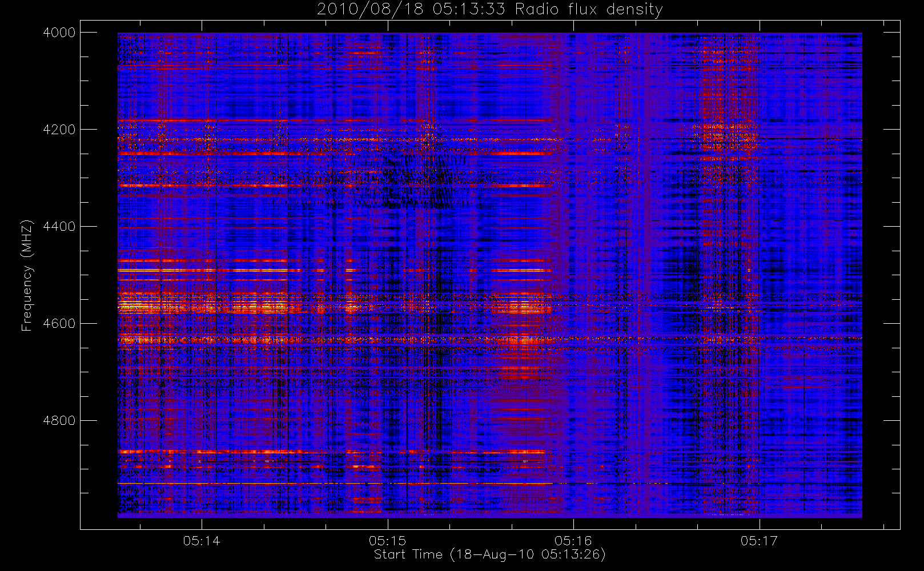924x571 pixels.
Task: Select the 4000 frequency tick label
Action: click(59, 33)
